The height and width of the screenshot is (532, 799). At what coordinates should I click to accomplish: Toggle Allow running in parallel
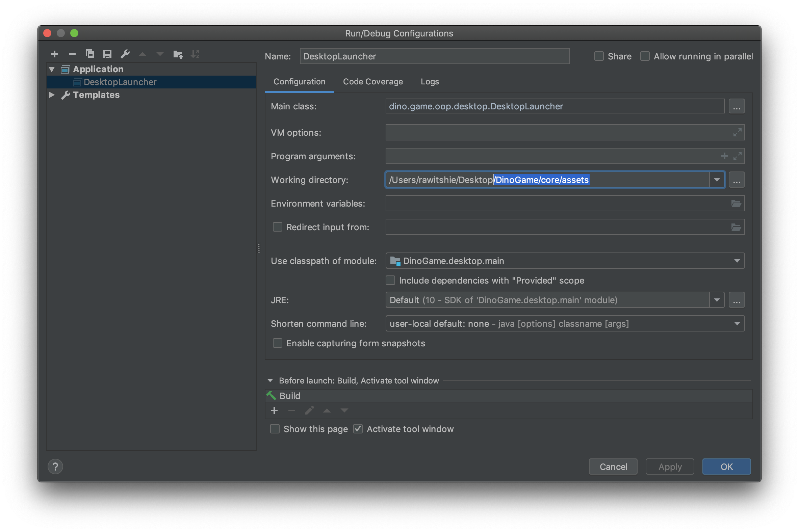click(645, 56)
